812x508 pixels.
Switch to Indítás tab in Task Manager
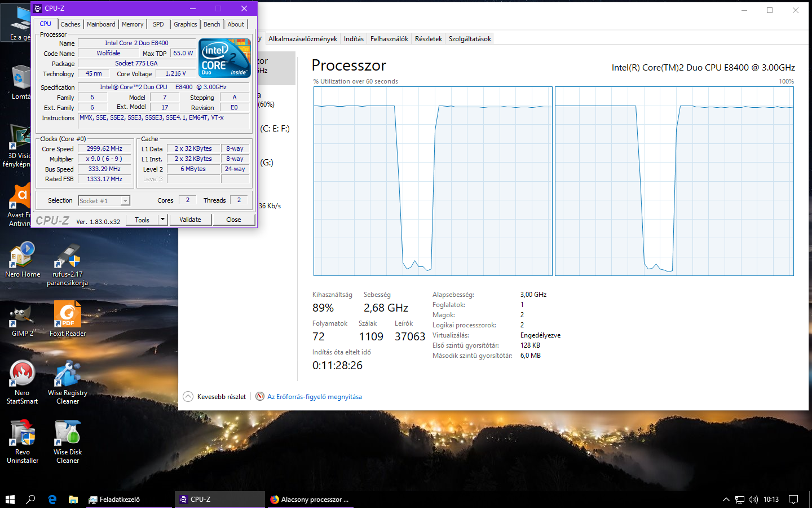click(354, 39)
